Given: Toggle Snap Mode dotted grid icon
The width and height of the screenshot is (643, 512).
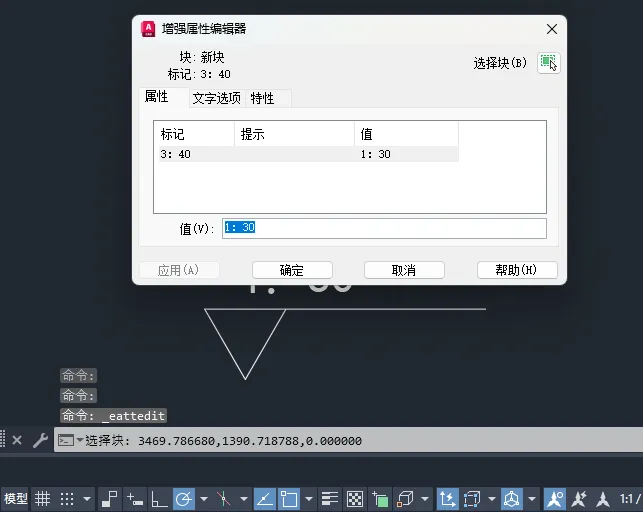Looking at the screenshot, I should coord(67,499).
